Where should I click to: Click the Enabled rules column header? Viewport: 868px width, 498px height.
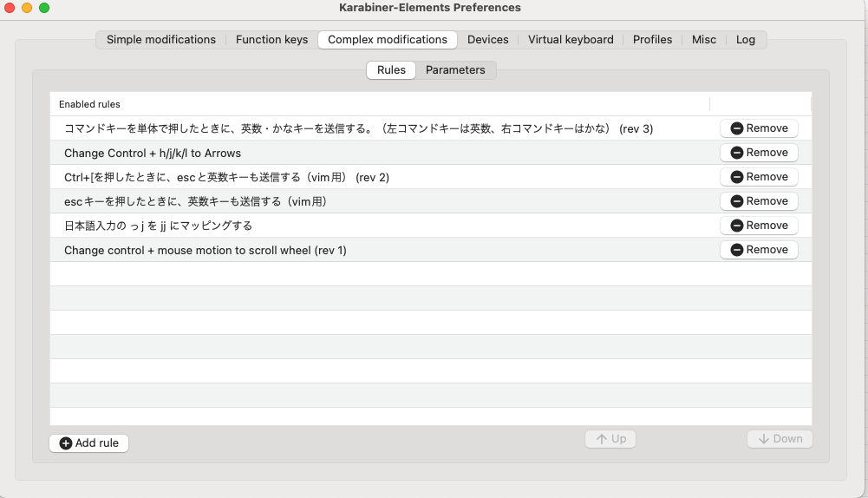click(380, 104)
